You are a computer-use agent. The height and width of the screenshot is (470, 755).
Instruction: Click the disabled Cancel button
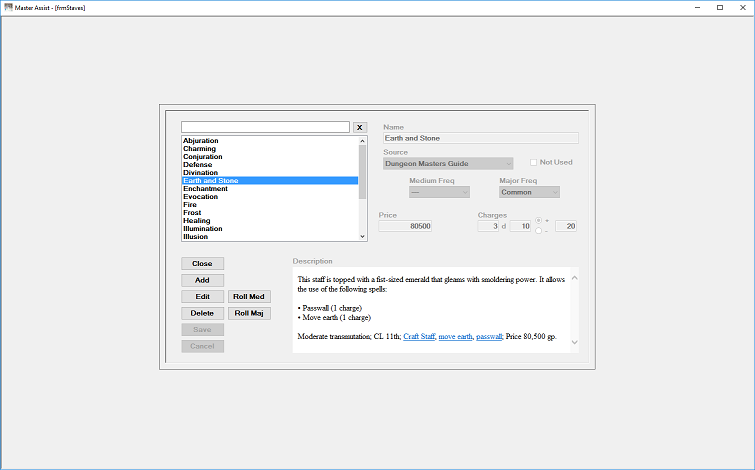click(202, 346)
